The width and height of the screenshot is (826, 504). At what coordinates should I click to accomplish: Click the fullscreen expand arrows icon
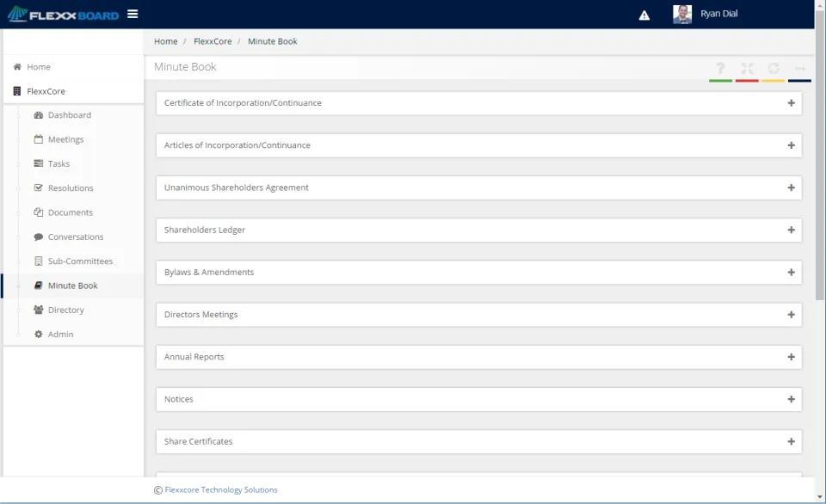pyautogui.click(x=747, y=68)
